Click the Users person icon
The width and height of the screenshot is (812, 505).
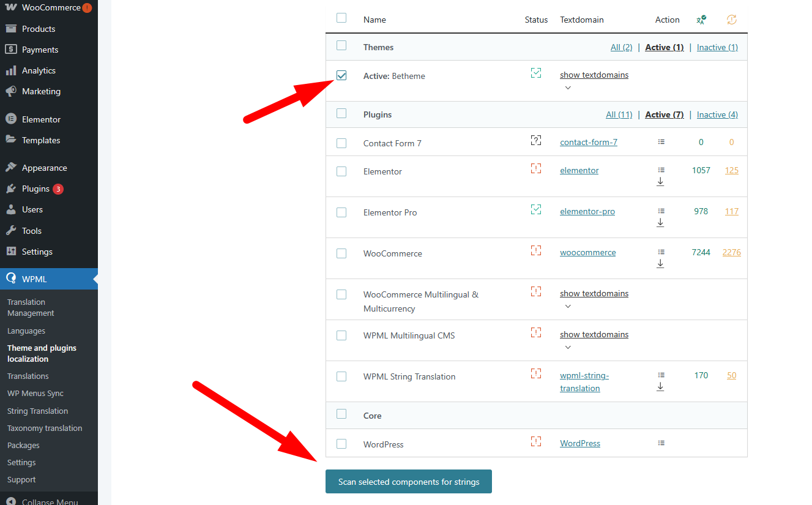pyautogui.click(x=11, y=209)
